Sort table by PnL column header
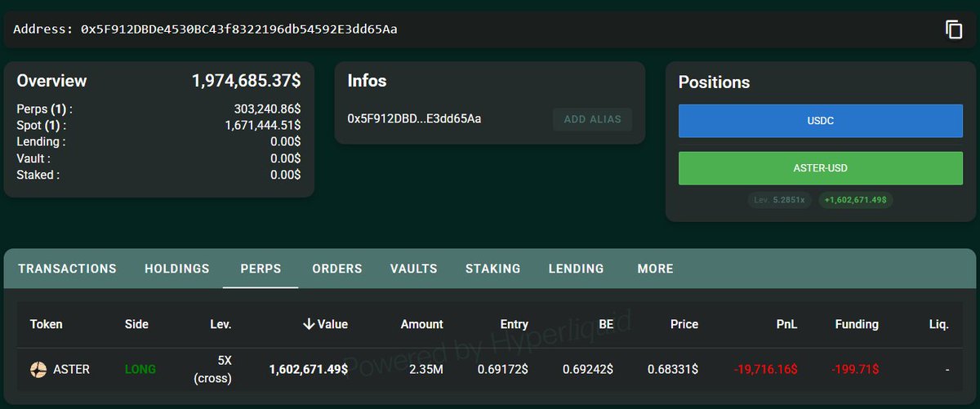 787,324
